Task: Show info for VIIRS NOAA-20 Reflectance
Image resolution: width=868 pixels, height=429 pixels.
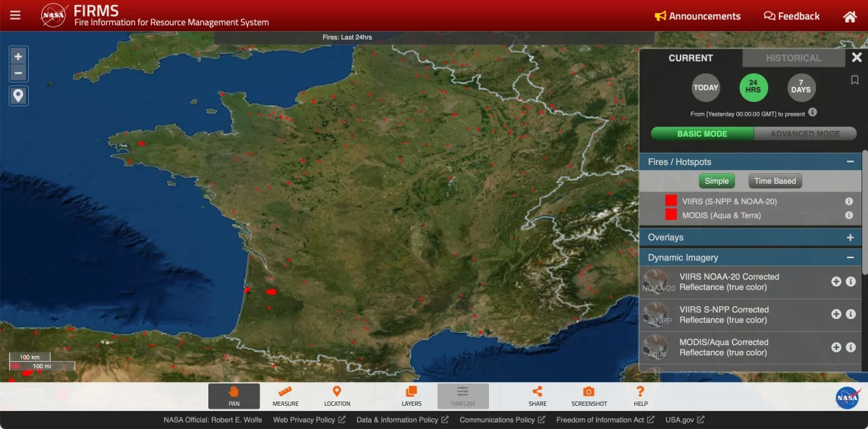Action: pyautogui.click(x=851, y=281)
